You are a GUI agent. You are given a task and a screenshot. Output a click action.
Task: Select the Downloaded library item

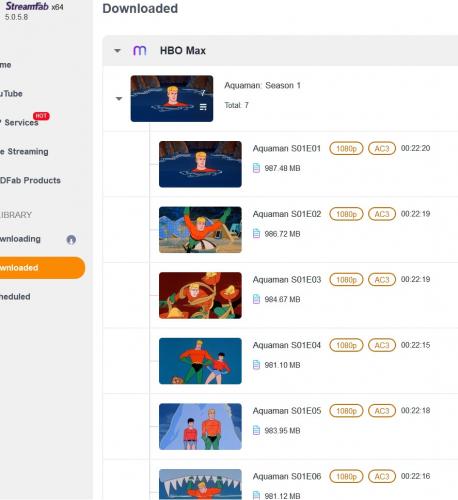pyautogui.click(x=43, y=268)
